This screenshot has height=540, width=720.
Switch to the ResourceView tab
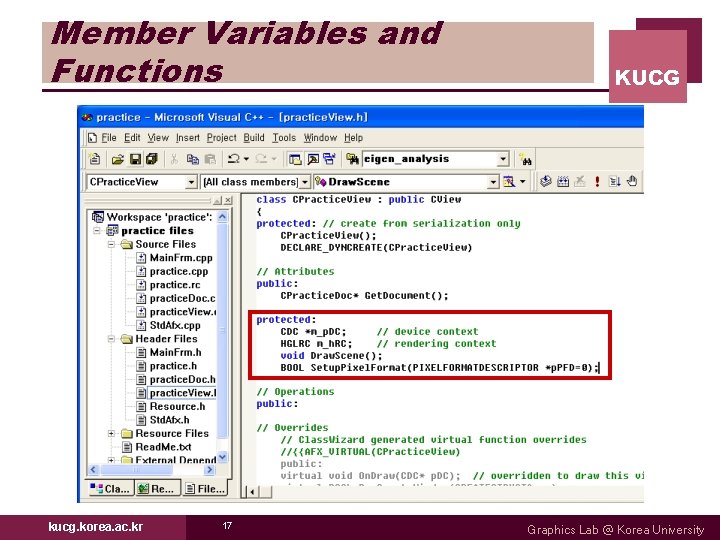point(157,489)
